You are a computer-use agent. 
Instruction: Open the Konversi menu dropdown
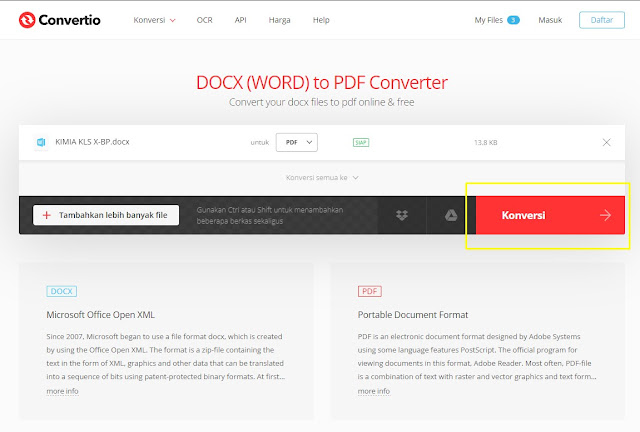pos(154,20)
